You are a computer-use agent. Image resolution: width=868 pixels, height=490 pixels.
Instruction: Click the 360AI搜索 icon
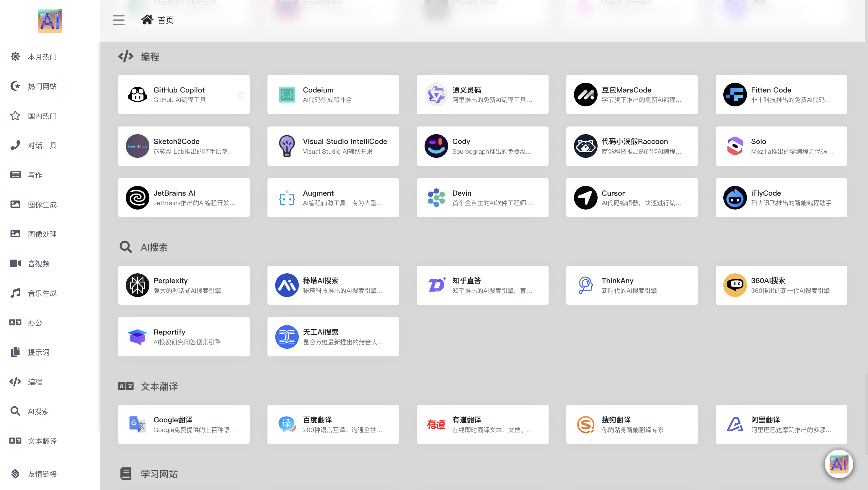(735, 285)
